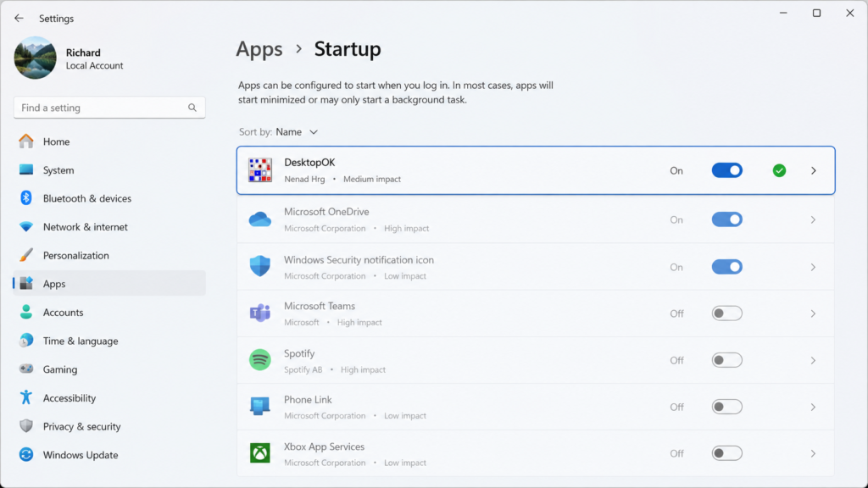The image size is (868, 488).
Task: Go to Gaming settings
Action: point(109,369)
